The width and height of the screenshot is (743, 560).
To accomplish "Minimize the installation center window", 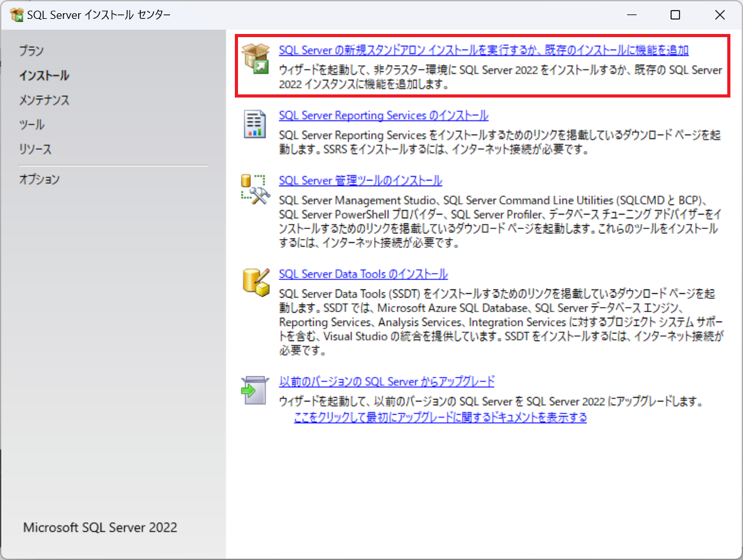I will 632,14.
